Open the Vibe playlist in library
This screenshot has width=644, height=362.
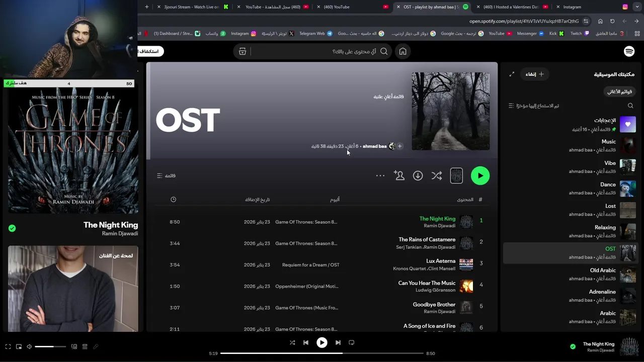[570, 167]
